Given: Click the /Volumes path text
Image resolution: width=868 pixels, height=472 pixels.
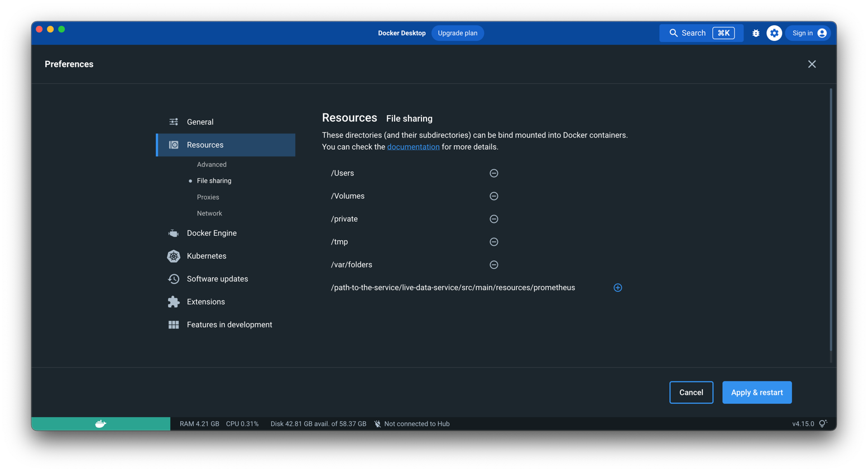Looking at the screenshot, I should point(347,196).
